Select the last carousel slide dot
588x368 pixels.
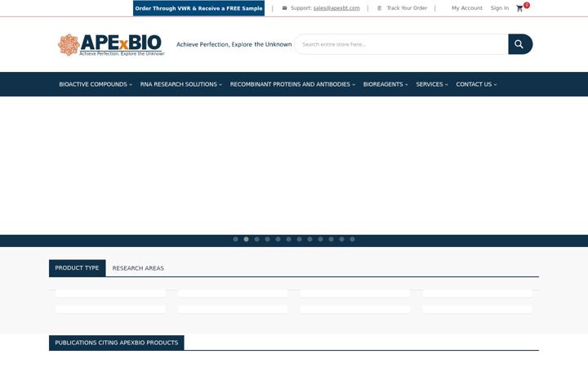(353, 239)
